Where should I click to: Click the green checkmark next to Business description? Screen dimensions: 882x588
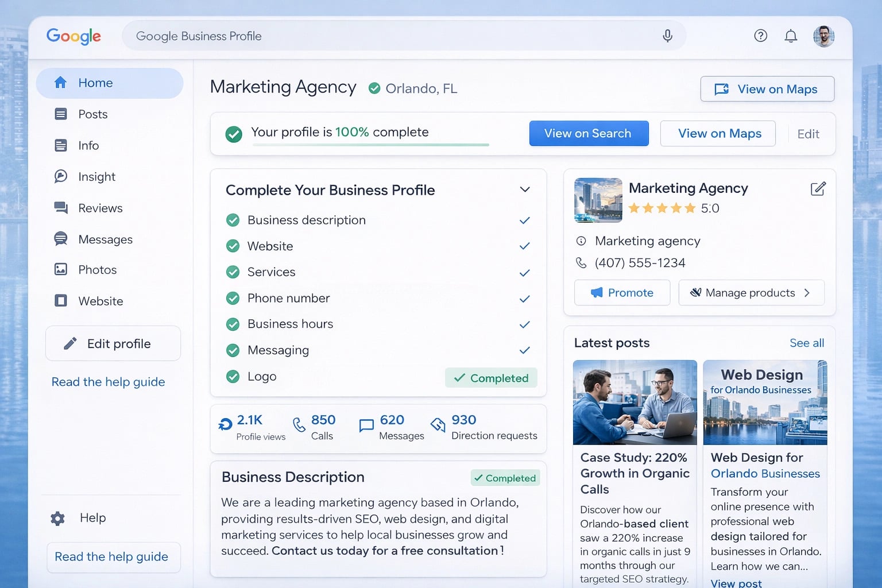[233, 220]
